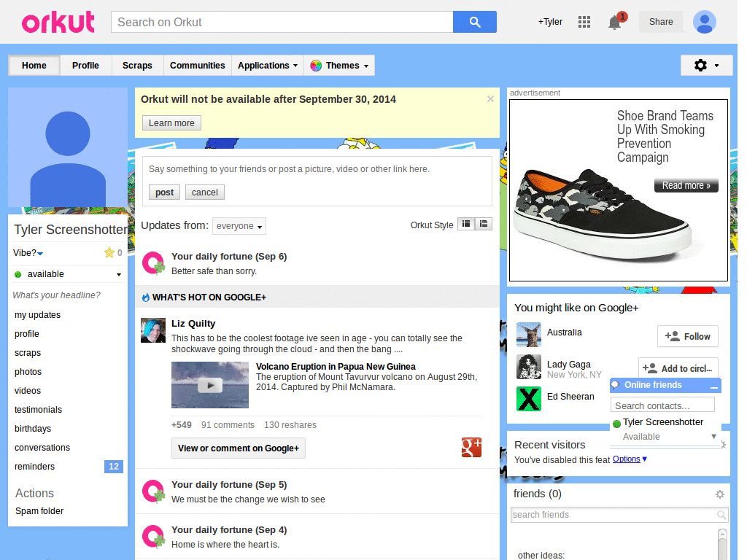Expand the Applications menu

pos(268,66)
